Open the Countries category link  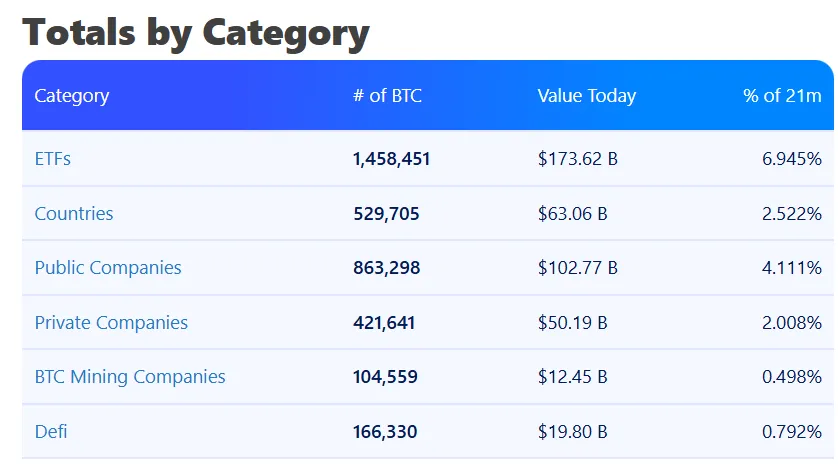[x=74, y=213]
